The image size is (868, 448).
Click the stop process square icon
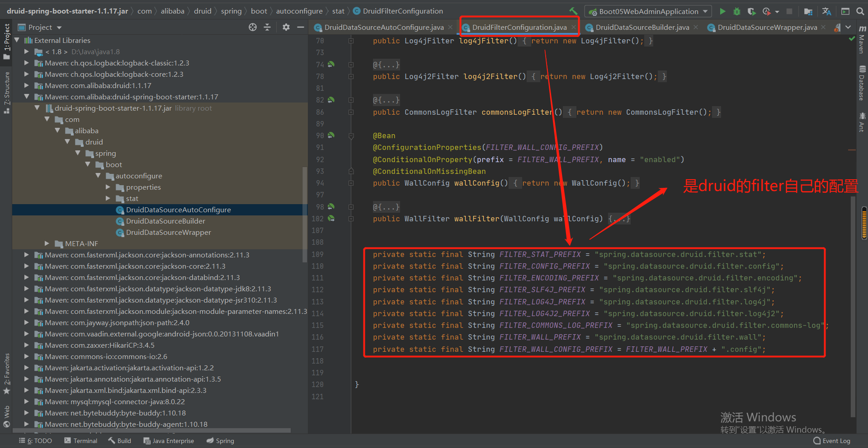(x=789, y=11)
